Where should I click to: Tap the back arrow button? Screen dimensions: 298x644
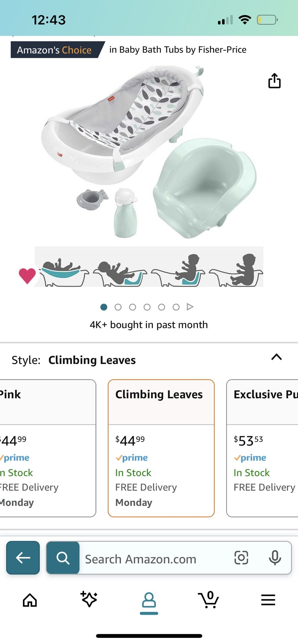click(x=23, y=558)
